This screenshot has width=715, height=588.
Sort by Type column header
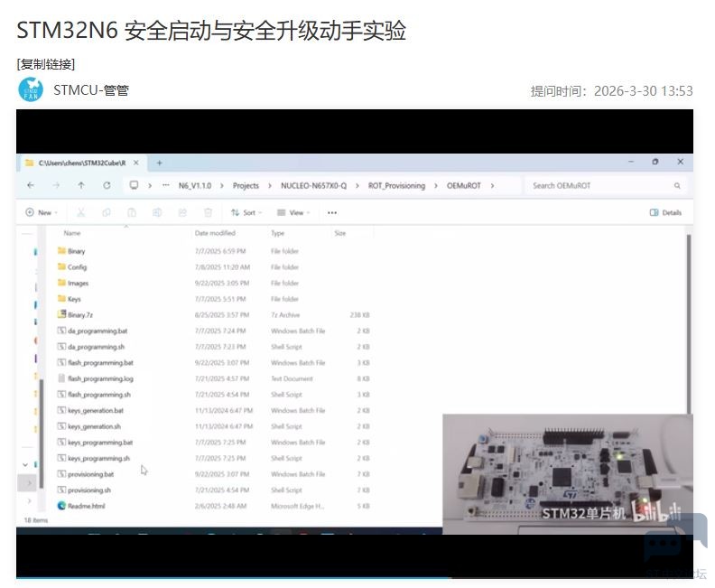[x=277, y=233]
